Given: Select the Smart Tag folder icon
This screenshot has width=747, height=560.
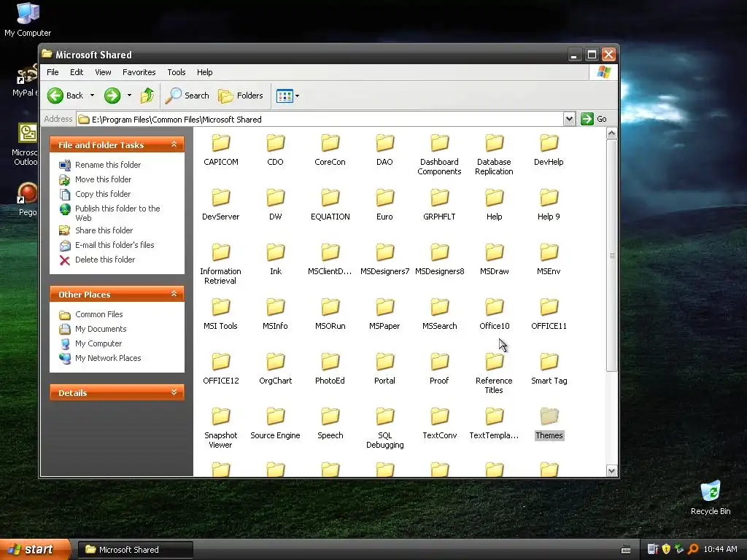Looking at the screenshot, I should (x=549, y=362).
